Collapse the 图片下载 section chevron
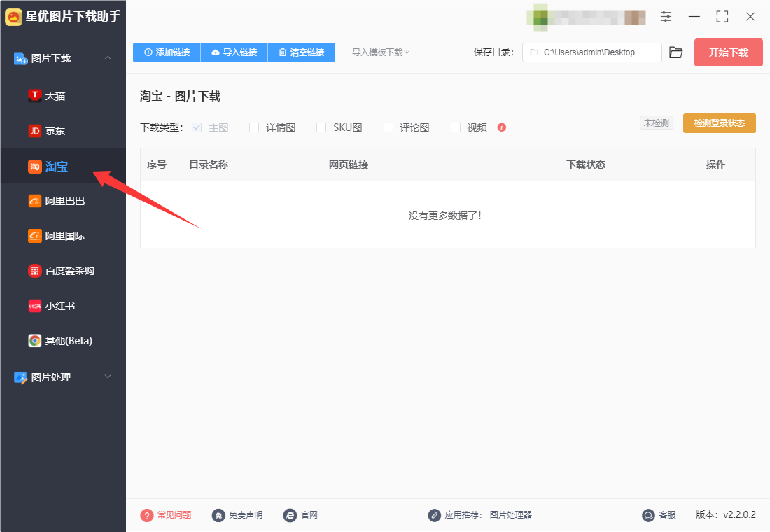Screen dimensions: 770x532 pos(108,58)
